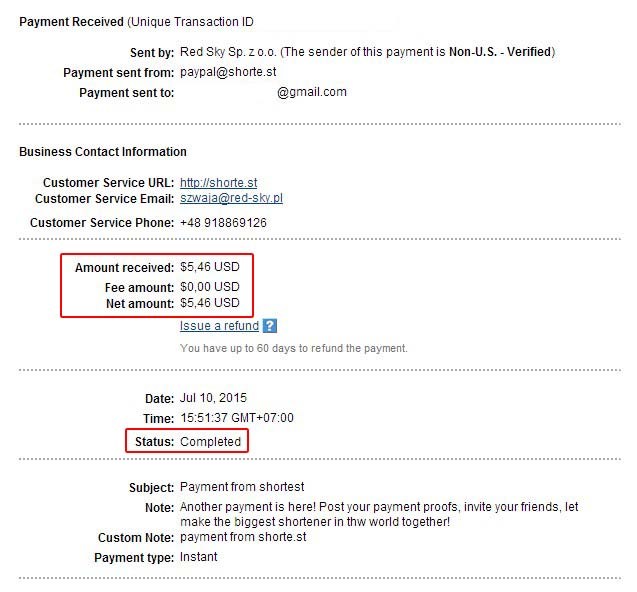Click the Amount received value

pyautogui.click(x=210, y=268)
